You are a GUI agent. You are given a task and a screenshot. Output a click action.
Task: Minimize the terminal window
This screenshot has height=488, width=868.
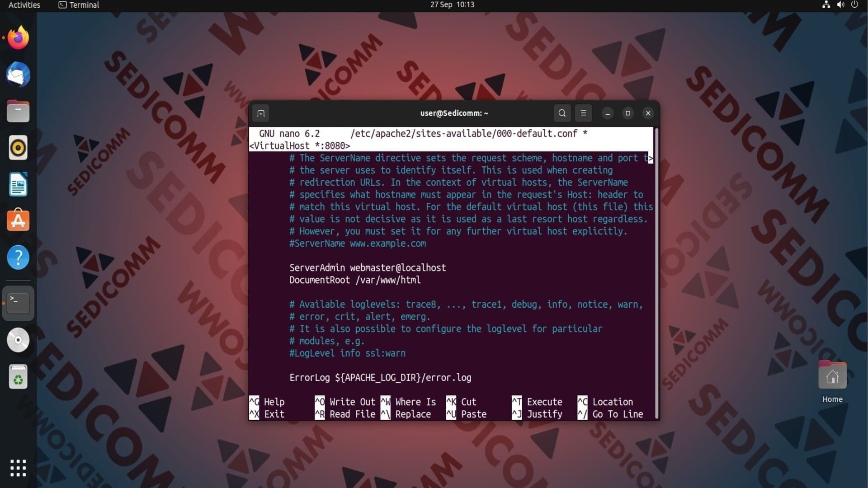tap(608, 113)
